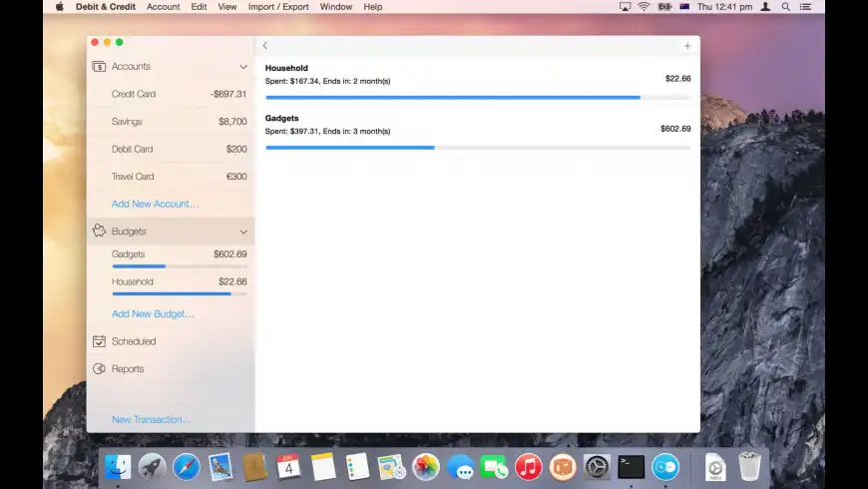Open the Help menu
868x489 pixels.
(372, 7)
